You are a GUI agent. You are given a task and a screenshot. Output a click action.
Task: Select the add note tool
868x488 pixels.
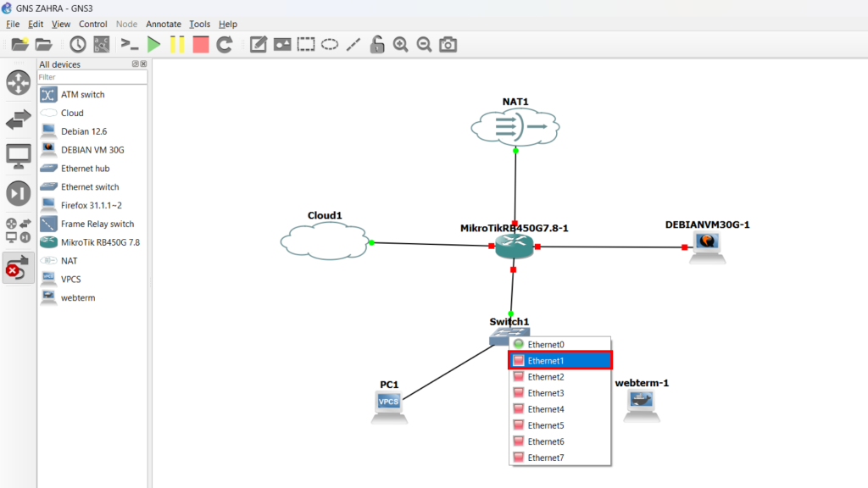click(259, 45)
